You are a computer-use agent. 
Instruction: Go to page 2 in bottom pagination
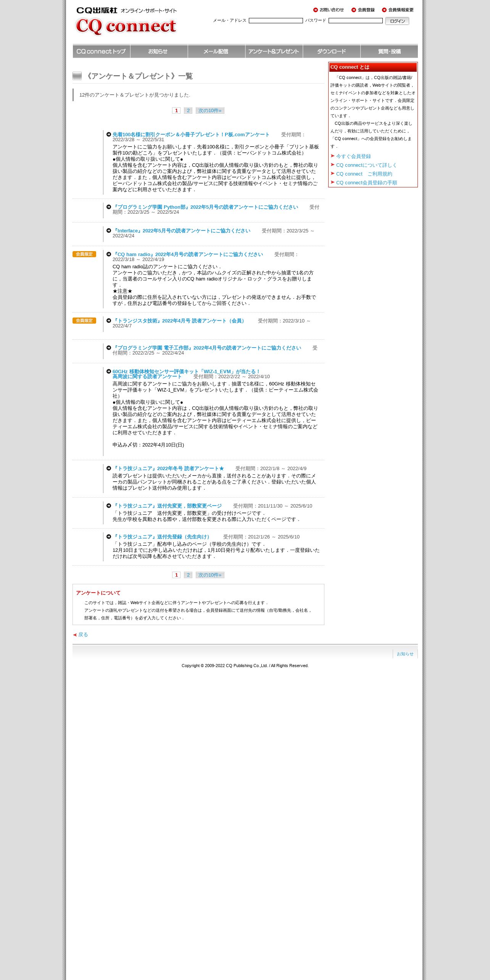pos(188,575)
